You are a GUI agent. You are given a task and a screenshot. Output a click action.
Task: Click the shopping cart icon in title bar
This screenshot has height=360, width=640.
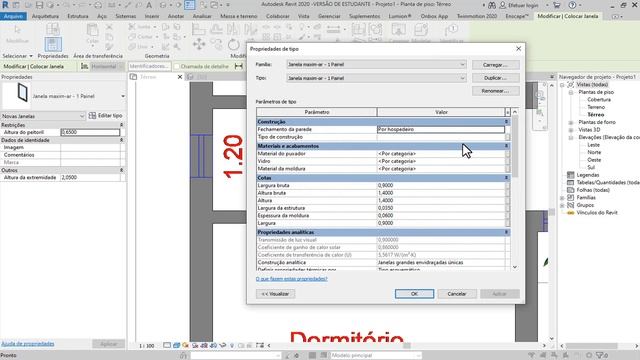click(x=557, y=5)
